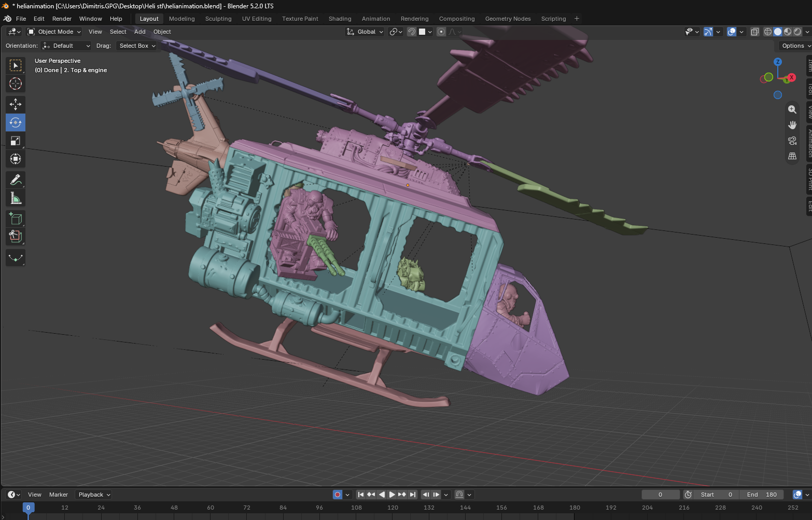Open the Object Mode dropdown
The width and height of the screenshot is (812, 520).
click(54, 32)
